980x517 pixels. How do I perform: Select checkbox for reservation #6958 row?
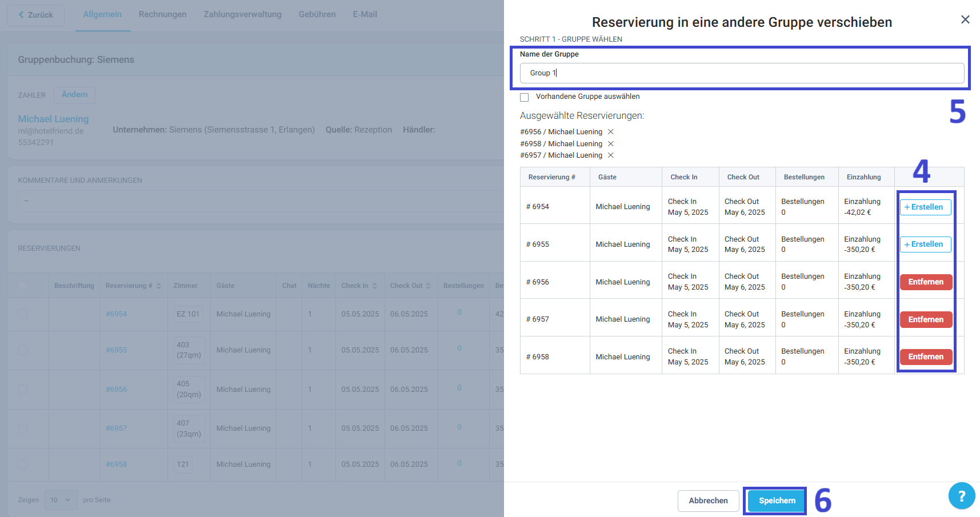(x=22, y=464)
